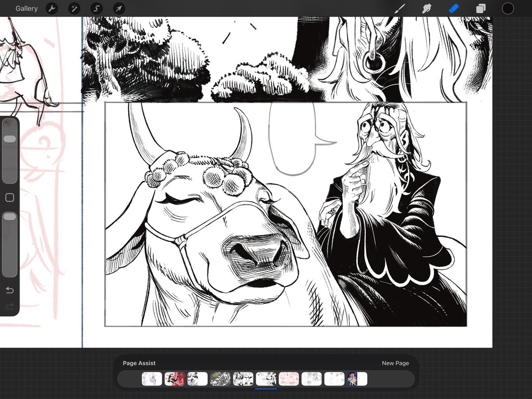This screenshot has height=399, width=532.
Task: Open the eighth page thumbnail with light linework
Action: pos(312,379)
